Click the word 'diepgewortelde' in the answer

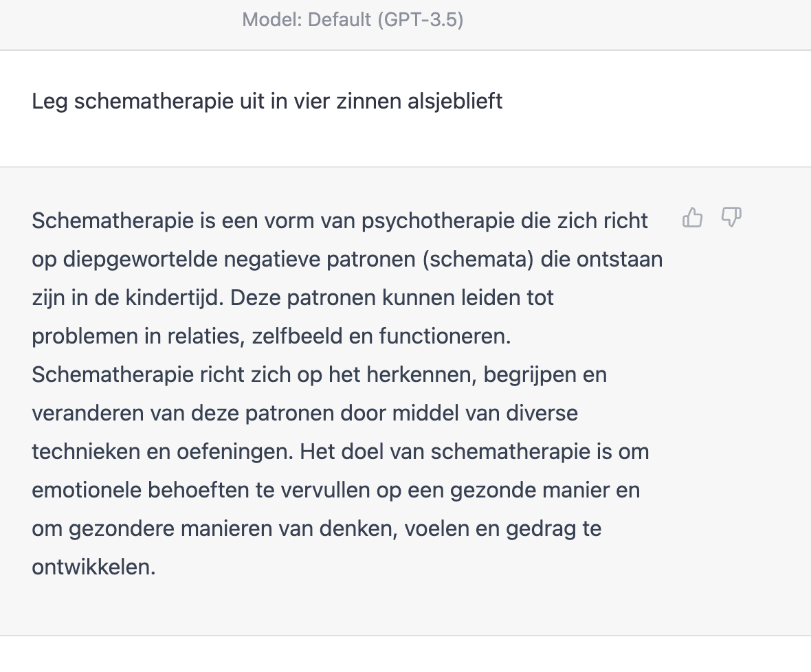tap(140, 259)
